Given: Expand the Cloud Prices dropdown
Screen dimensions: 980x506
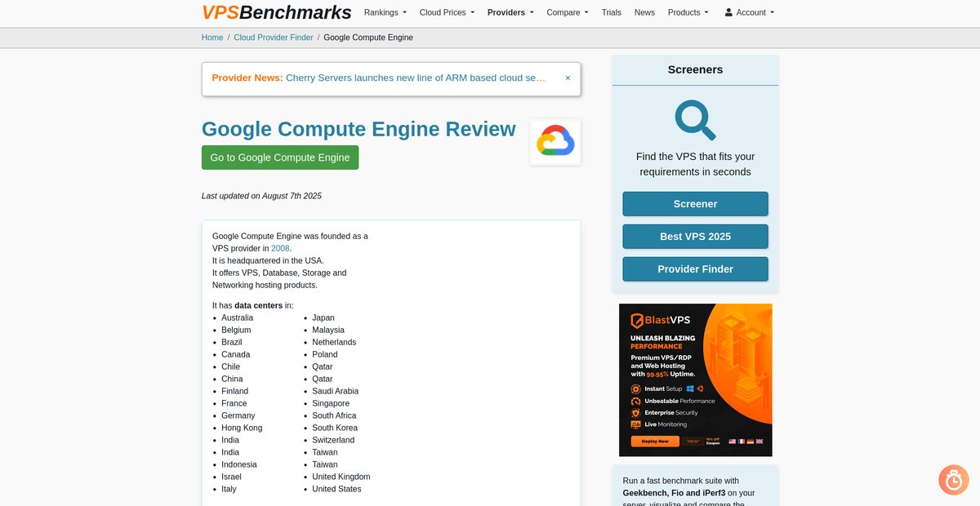Looking at the screenshot, I should point(447,12).
